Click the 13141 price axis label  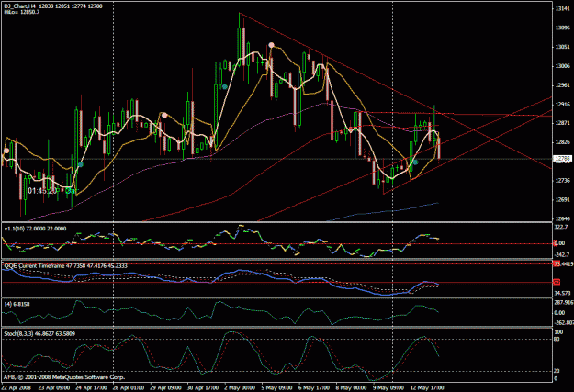pyautogui.click(x=562, y=8)
